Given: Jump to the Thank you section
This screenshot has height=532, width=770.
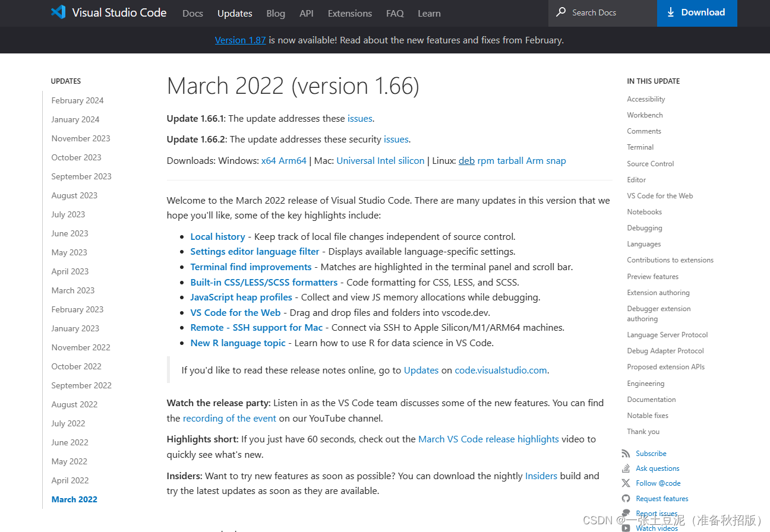Looking at the screenshot, I should click(643, 432).
